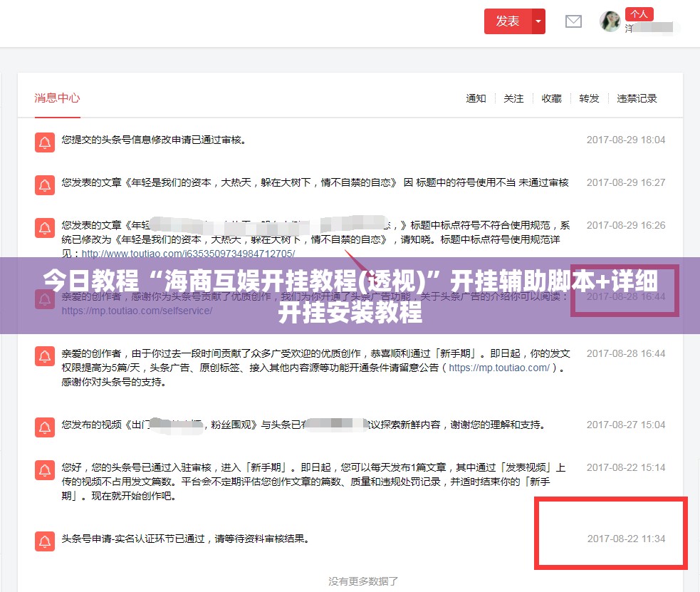Click bell icon of 头条号信息修改申请 message
The image size is (700, 592).
pyautogui.click(x=45, y=142)
